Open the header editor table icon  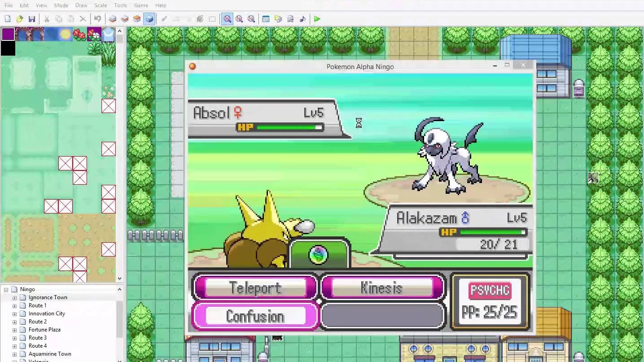pyautogui.click(x=266, y=18)
